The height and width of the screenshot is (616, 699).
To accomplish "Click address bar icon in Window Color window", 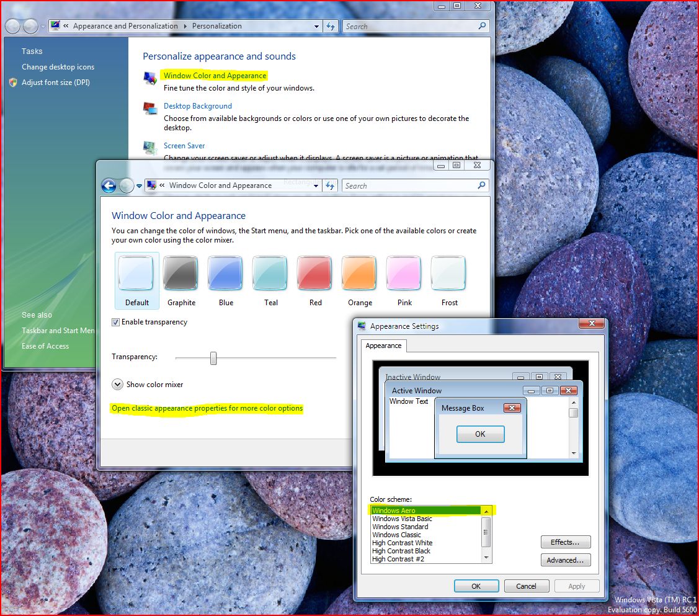I will tap(151, 185).
